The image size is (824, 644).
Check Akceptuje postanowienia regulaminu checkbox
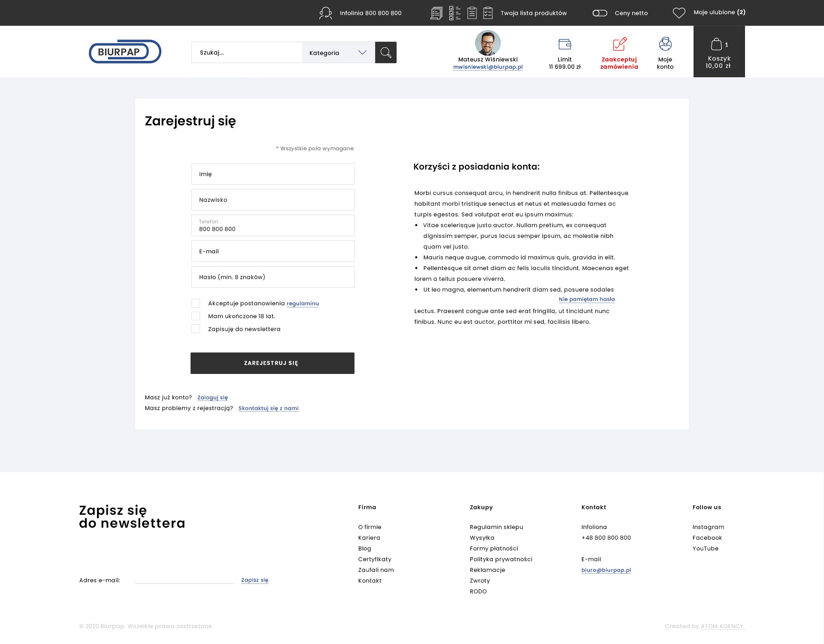(x=196, y=303)
